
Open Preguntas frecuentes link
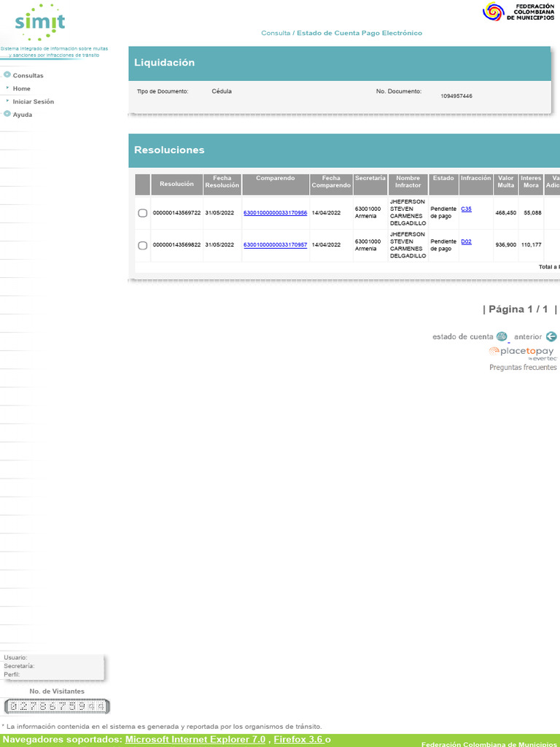pyautogui.click(x=523, y=368)
